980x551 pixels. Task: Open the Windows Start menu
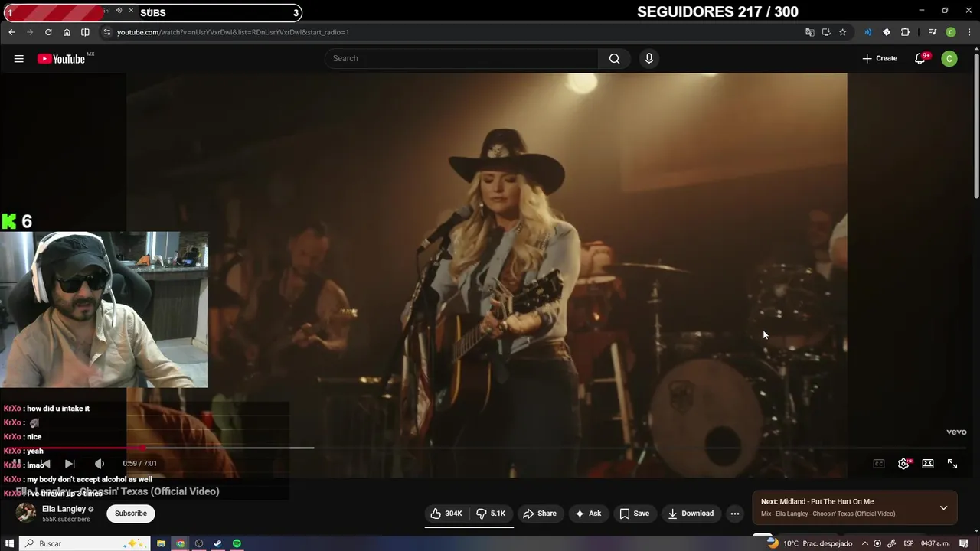click(9, 543)
